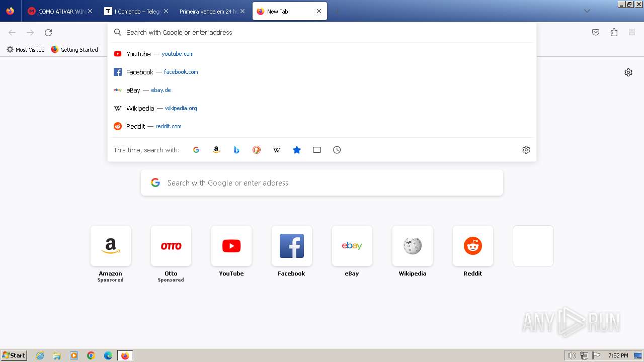Select eBay suggestion ebay.de

coord(322,90)
